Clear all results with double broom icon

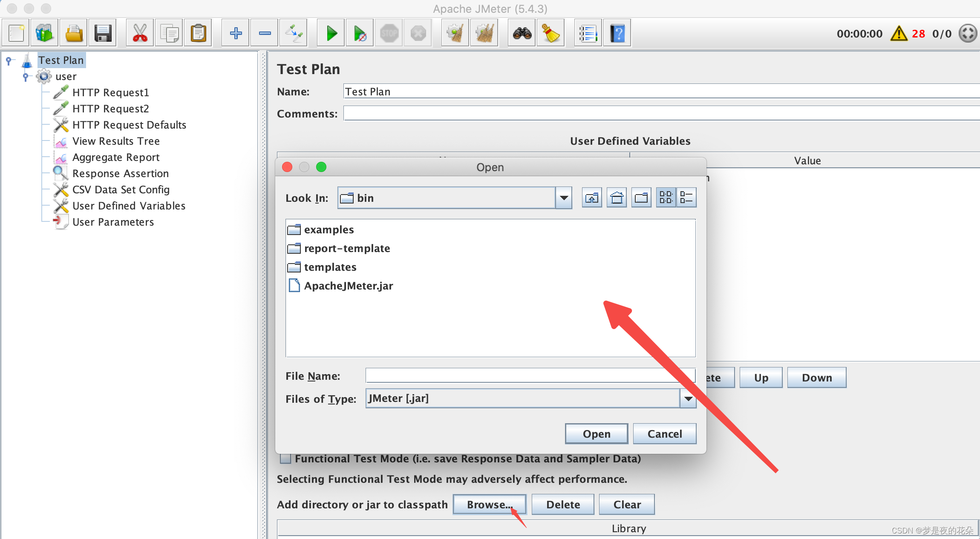tap(484, 33)
